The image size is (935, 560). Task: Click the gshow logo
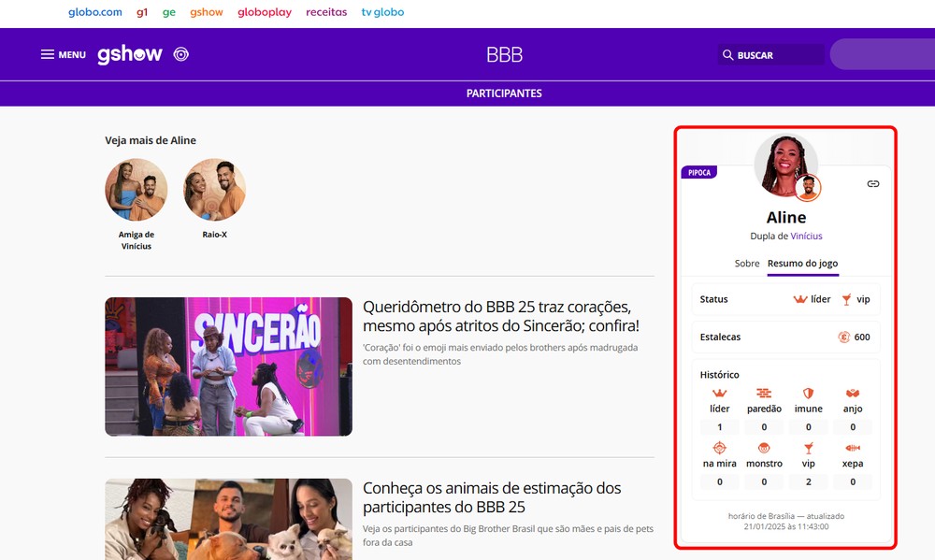point(129,54)
